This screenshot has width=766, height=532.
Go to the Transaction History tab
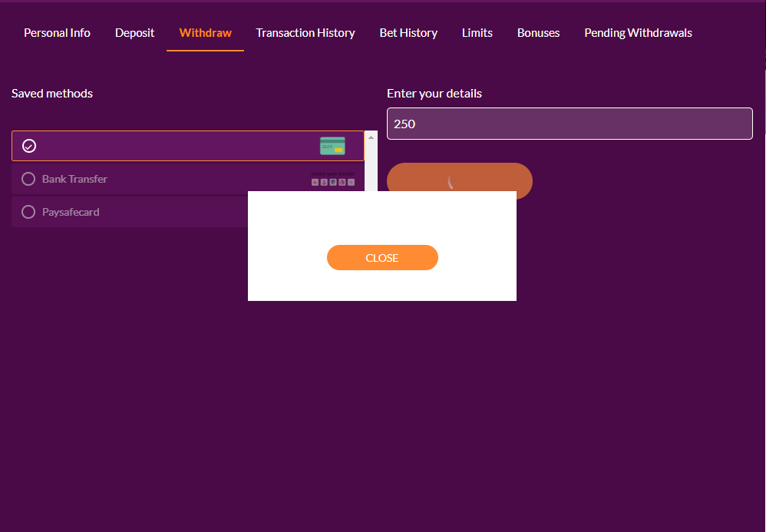305,33
